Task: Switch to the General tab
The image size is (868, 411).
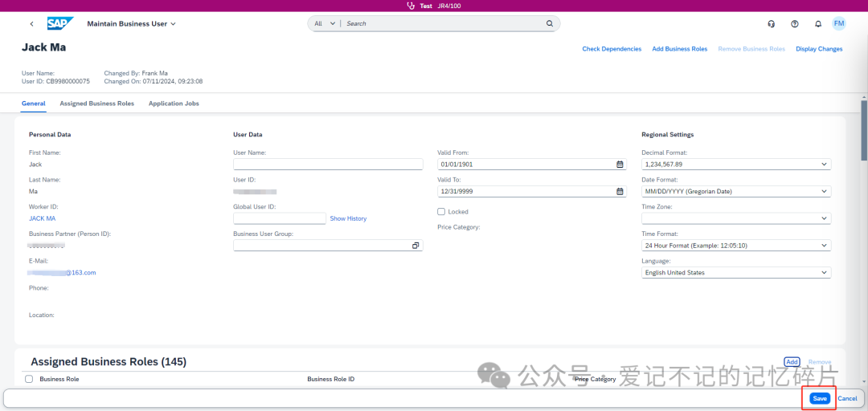Action: [33, 104]
